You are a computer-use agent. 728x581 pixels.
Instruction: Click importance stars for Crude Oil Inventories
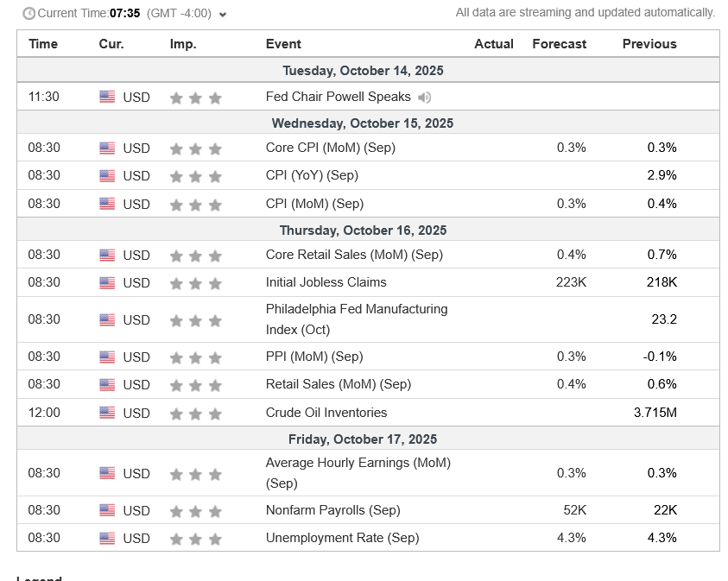pyautogui.click(x=196, y=414)
